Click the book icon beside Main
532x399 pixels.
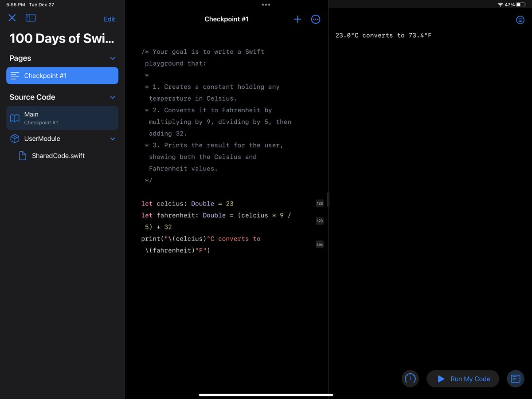pos(15,118)
